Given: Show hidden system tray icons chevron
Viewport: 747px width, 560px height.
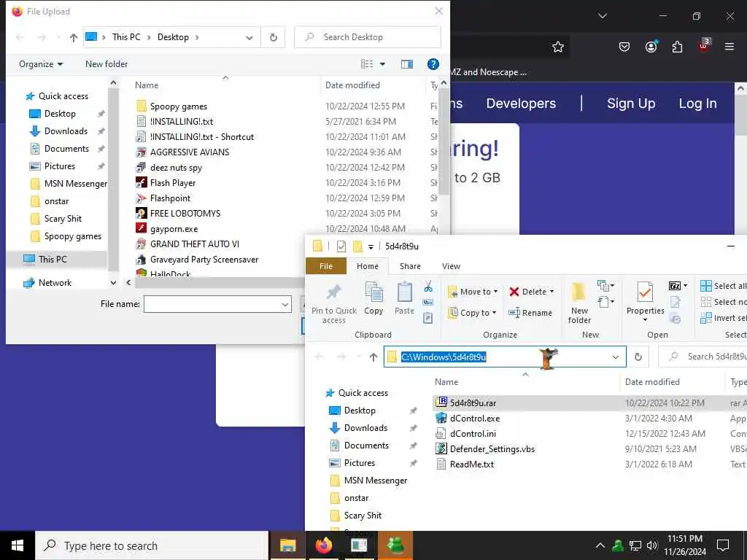Looking at the screenshot, I should point(600,545).
